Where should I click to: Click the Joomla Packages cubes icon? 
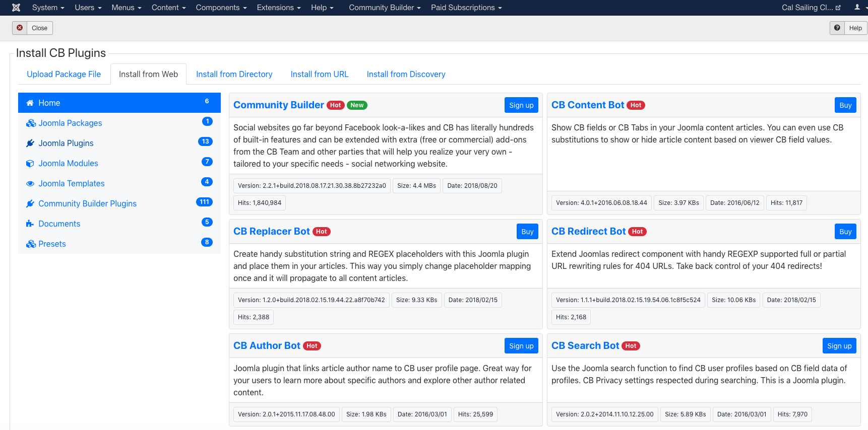click(31, 123)
